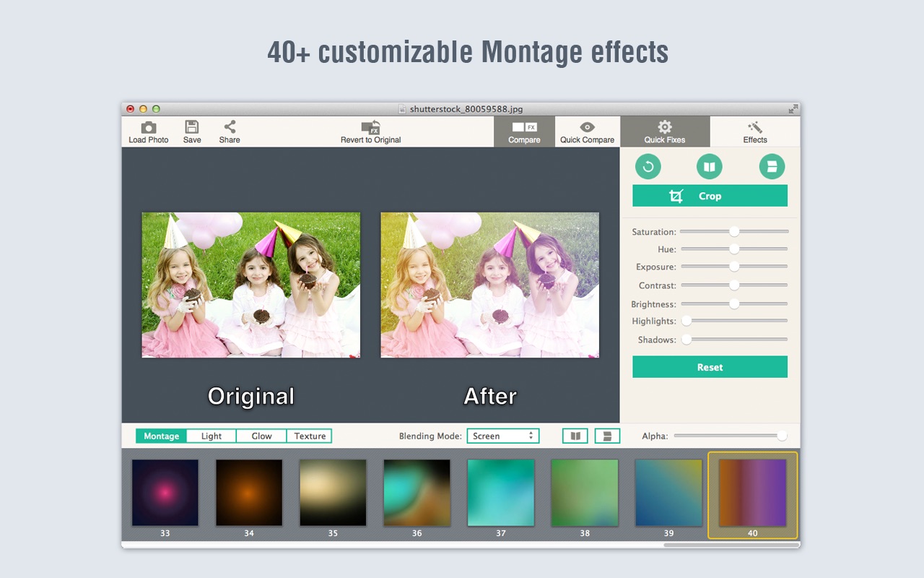
Task: Select montage effect thumbnail 34
Action: pyautogui.click(x=249, y=493)
